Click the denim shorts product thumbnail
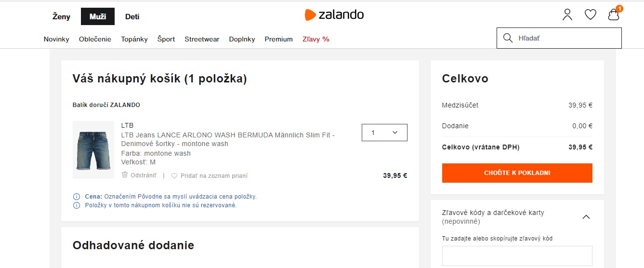Viewport: 644px width, 268px height. pos(93,150)
